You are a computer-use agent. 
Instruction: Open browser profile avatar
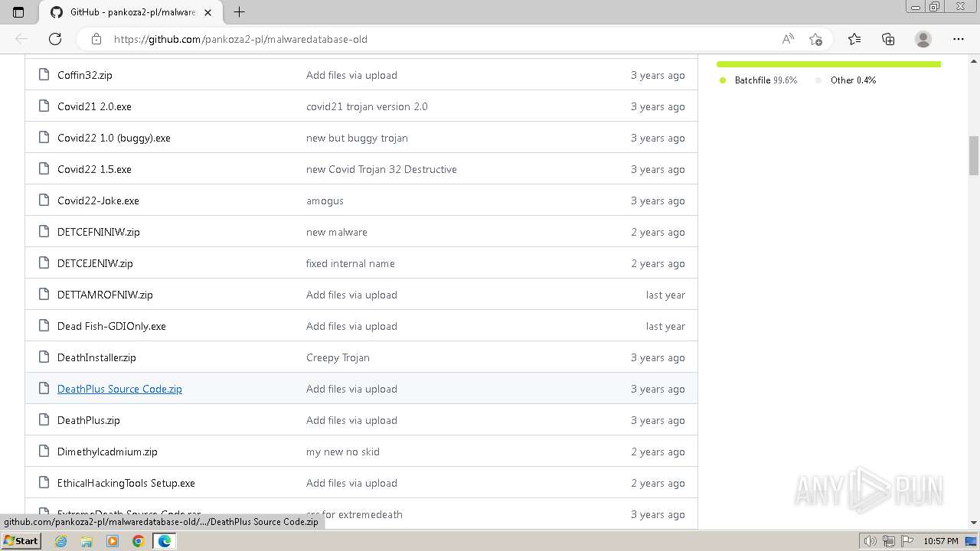coord(923,39)
